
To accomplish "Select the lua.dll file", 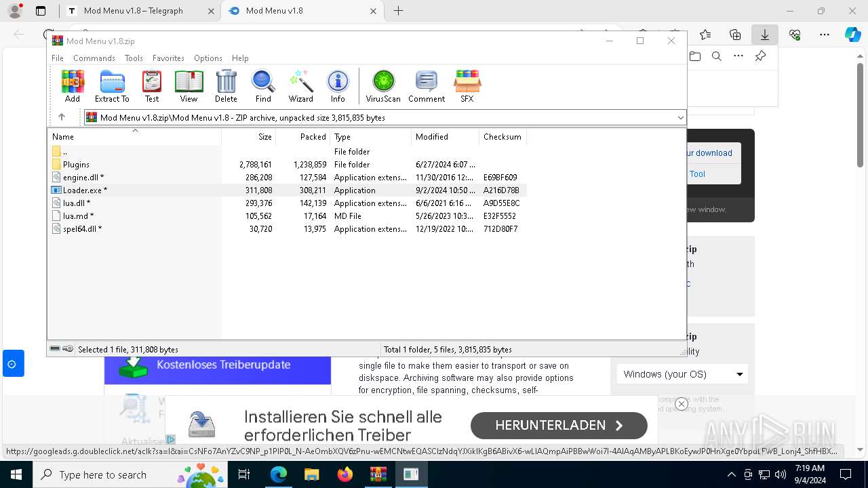I will click(287, 203).
